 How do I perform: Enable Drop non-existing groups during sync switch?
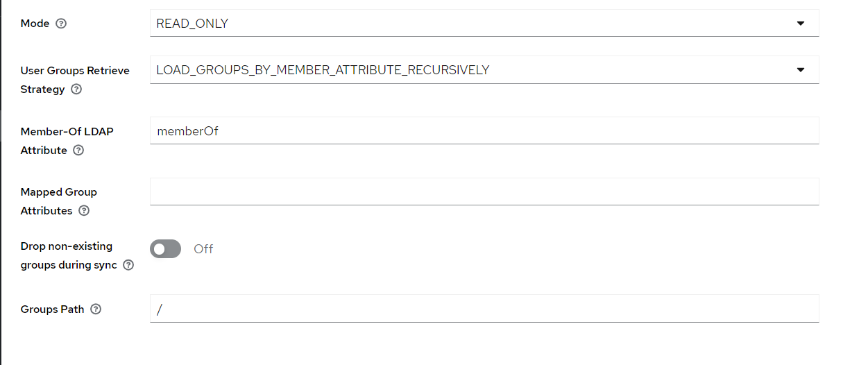tap(165, 248)
